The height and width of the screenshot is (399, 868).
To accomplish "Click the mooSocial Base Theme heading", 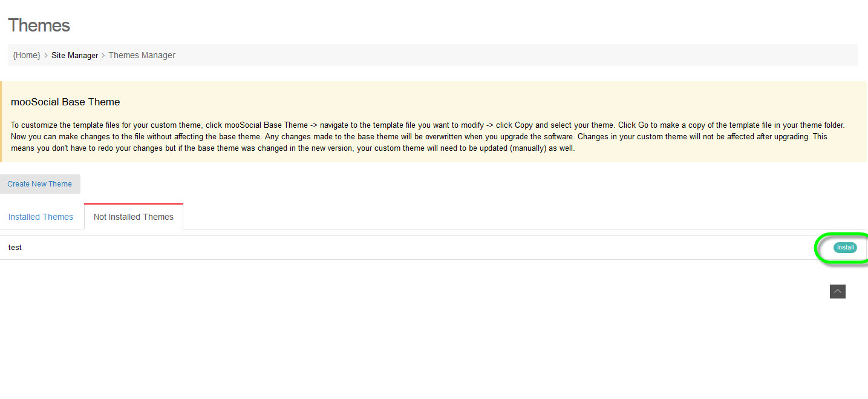I will tap(65, 102).
